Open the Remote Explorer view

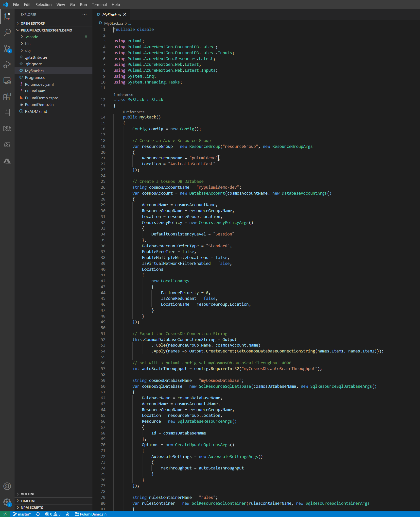(7, 81)
